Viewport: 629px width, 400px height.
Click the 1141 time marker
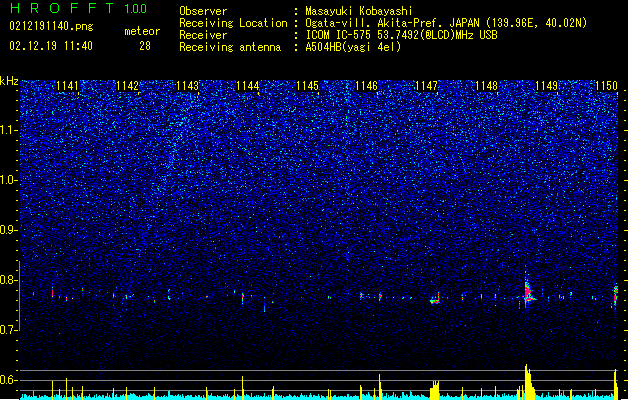click(67, 86)
